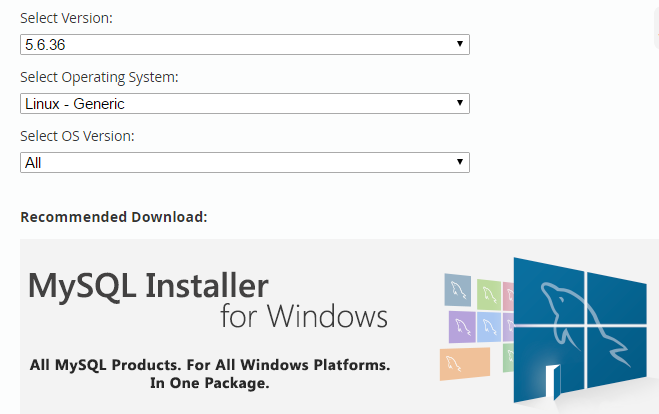The image size is (659, 414).
Task: Click the large blue Windows dolphin logo
Action: (580, 330)
